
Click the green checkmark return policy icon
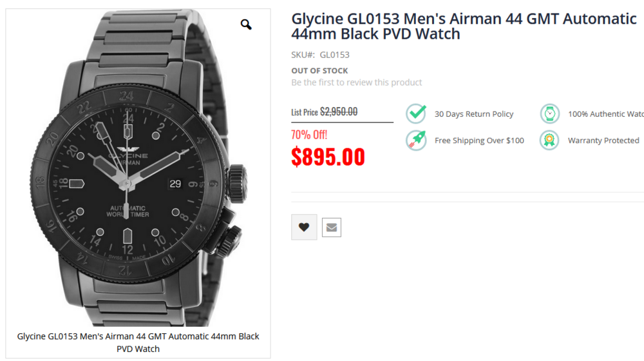(416, 113)
